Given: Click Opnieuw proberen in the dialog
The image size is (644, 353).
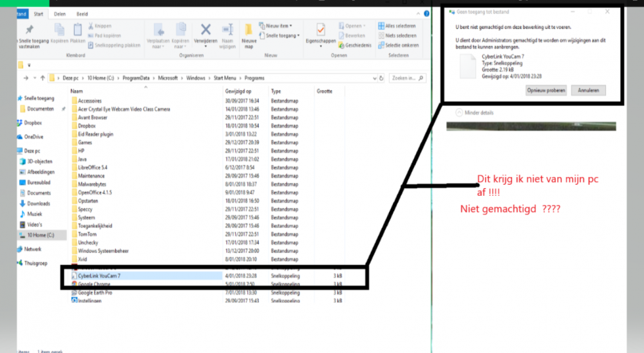Looking at the screenshot, I should tap(546, 90).
